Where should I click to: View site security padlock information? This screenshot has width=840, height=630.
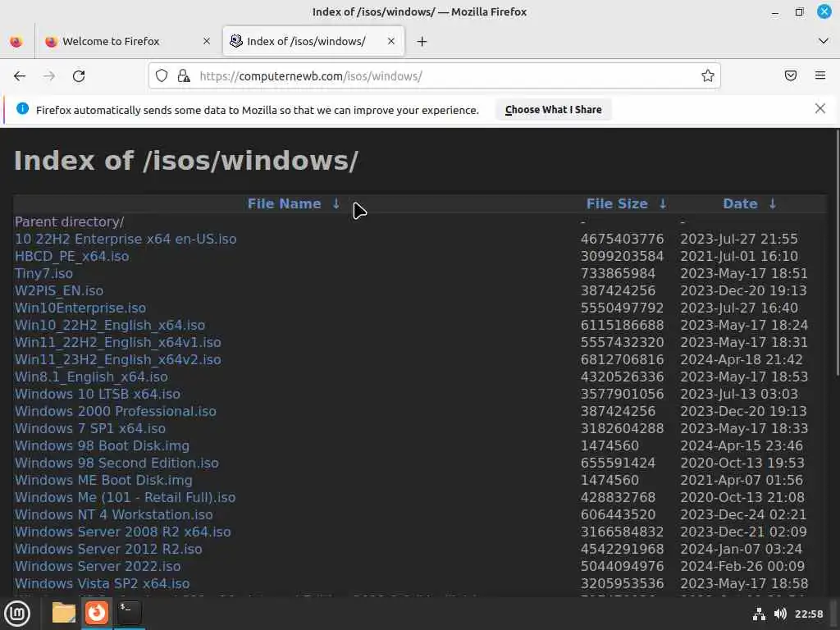(184, 76)
